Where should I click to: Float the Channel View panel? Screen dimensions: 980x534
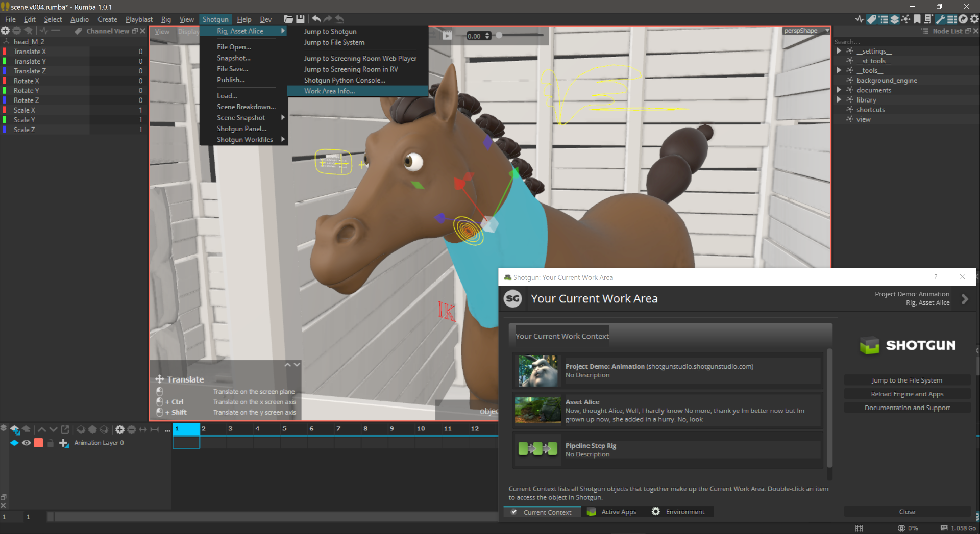coord(135,31)
